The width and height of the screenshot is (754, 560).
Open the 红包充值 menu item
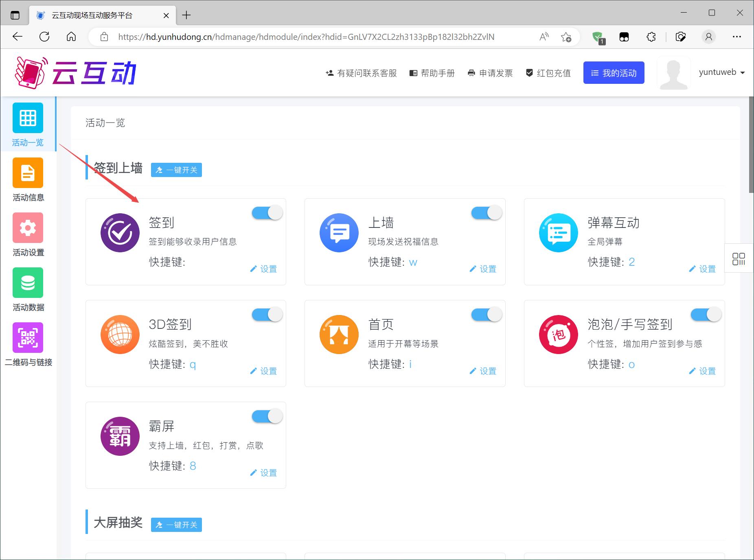pos(548,73)
